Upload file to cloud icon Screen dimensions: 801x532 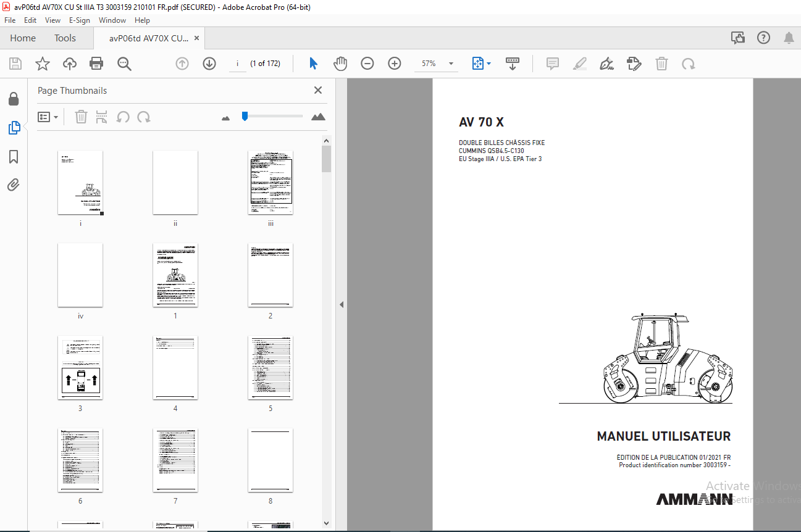(x=69, y=64)
